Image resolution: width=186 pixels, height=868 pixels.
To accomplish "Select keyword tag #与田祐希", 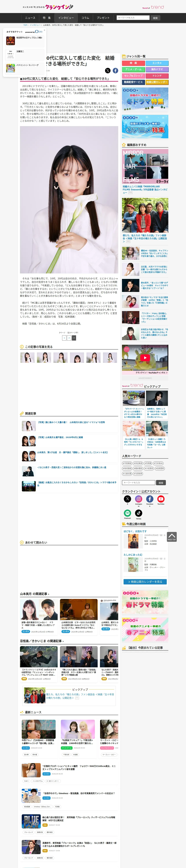I will (x=138, y=474).
